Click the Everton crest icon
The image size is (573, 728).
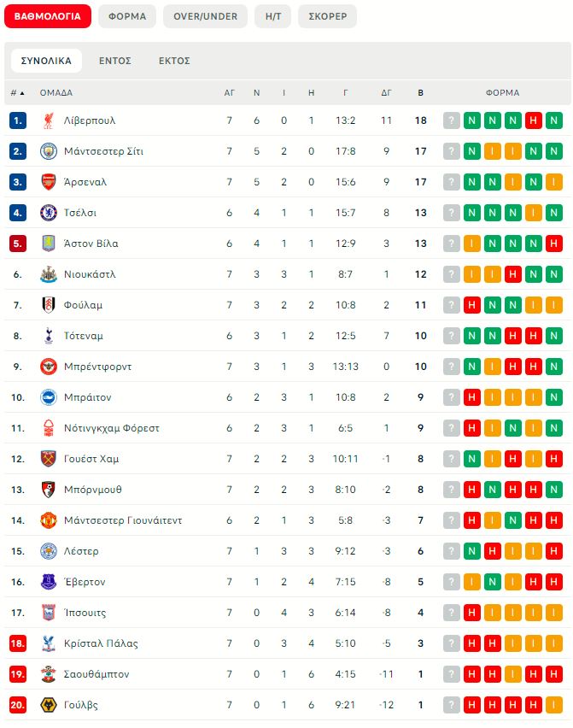tap(48, 582)
